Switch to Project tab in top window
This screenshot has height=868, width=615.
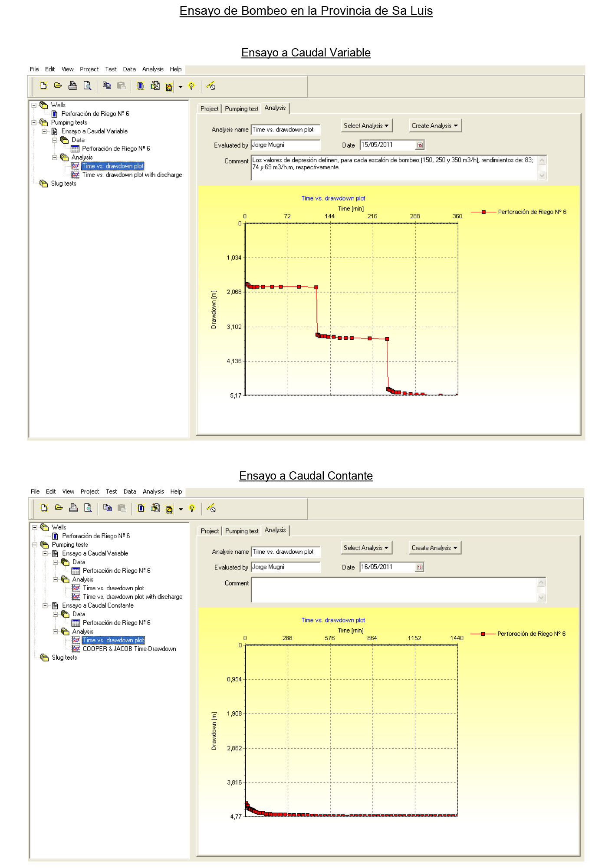click(209, 108)
